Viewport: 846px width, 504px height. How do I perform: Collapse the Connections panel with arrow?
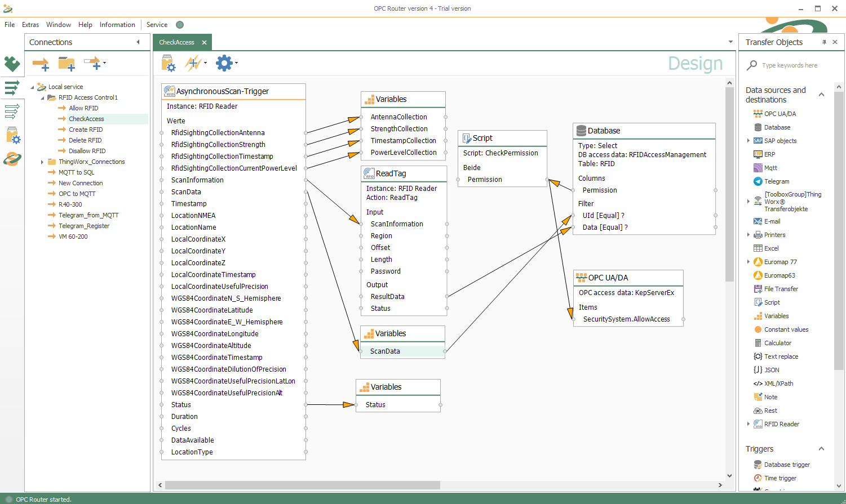click(138, 42)
